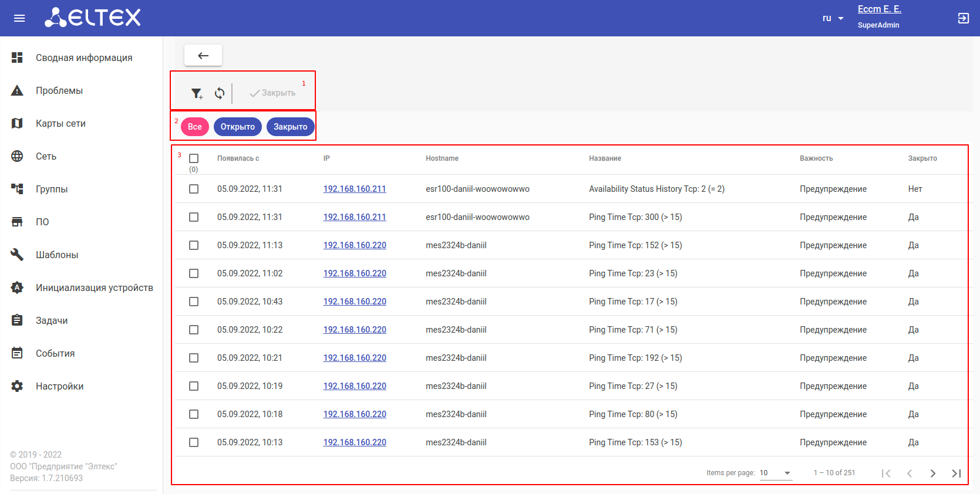Click the logout icon in header
This screenshot has height=494, width=980.
[x=964, y=18]
